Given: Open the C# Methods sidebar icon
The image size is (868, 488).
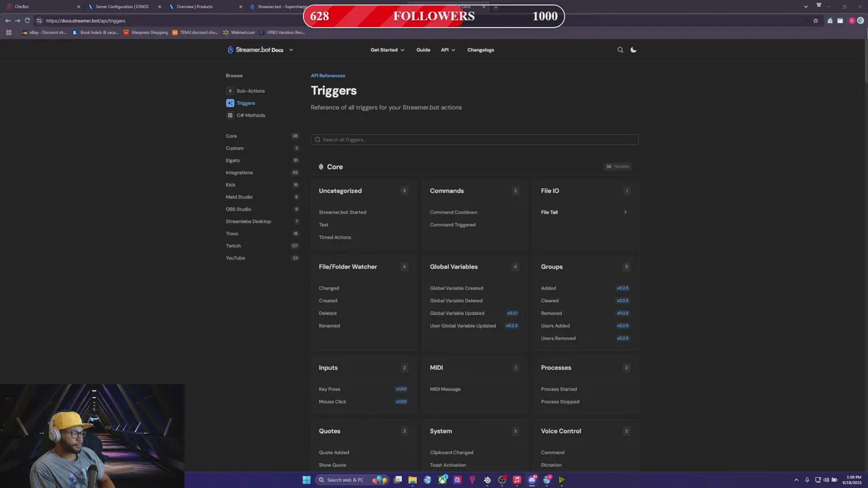Looking at the screenshot, I should tap(230, 115).
